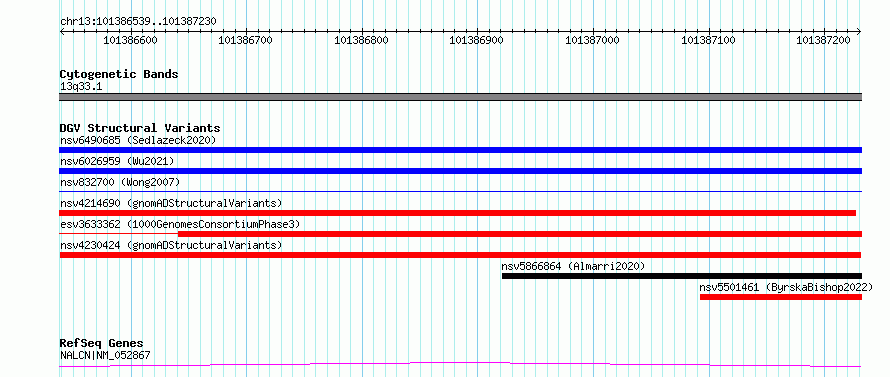Viewport: 890px width, 377px height.
Task: Click the chr13:101386539..101387230 region label
Action: click(138, 22)
